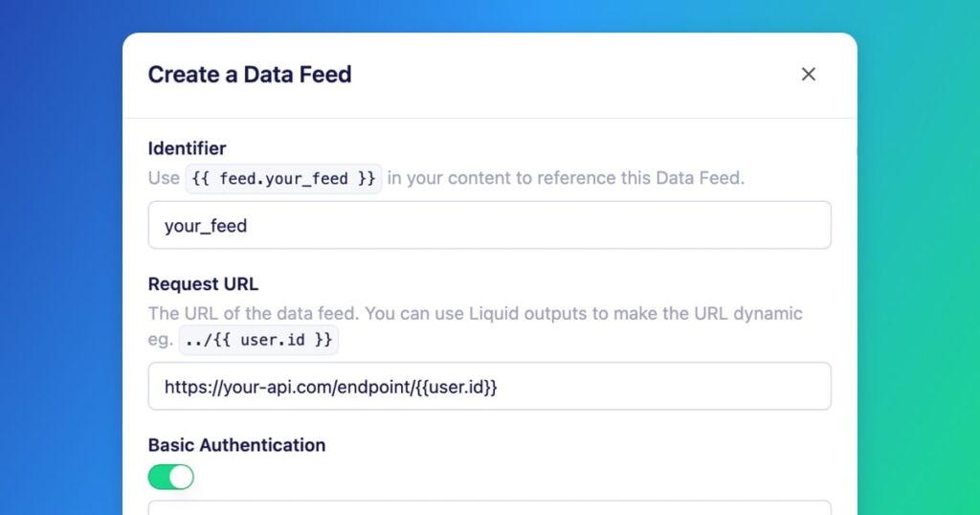Click the Request URL label
980x515 pixels.
point(203,283)
